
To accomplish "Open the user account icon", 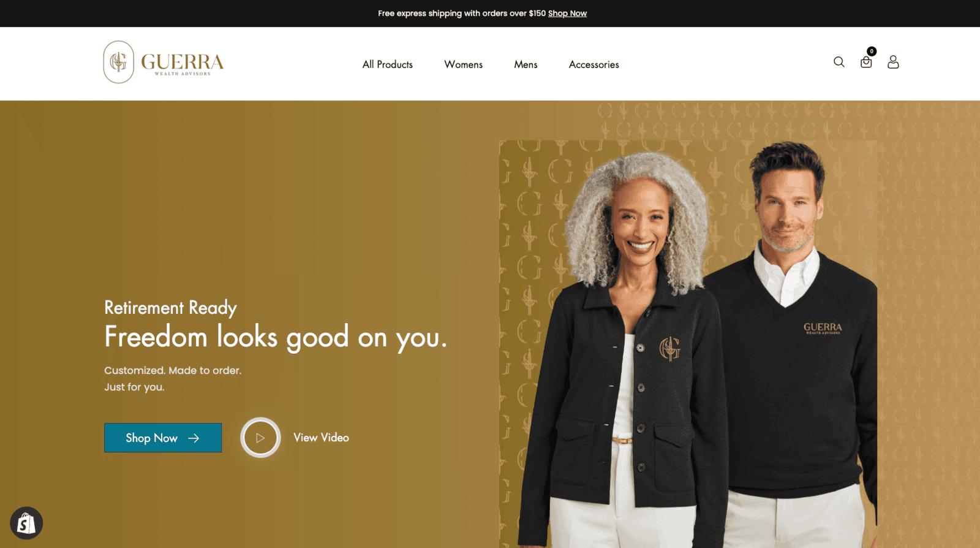I will (x=893, y=62).
